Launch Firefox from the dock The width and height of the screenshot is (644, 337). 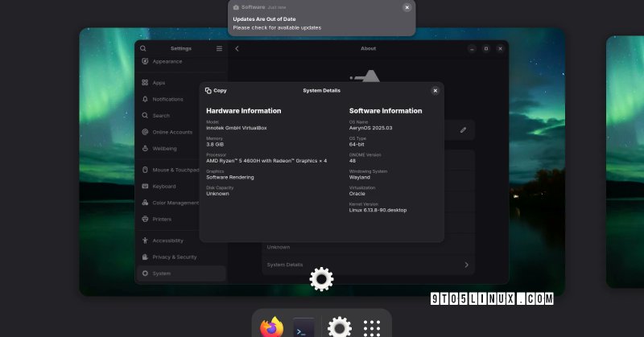click(271, 327)
